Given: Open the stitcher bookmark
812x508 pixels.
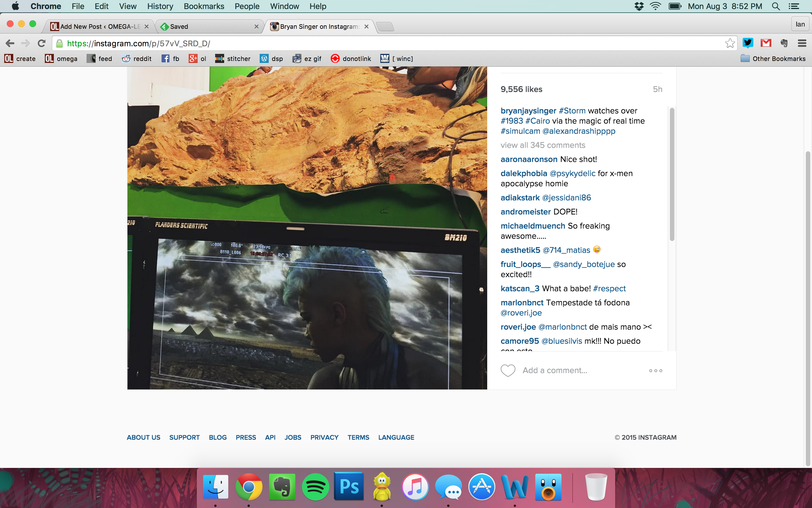Looking at the screenshot, I should coord(233,58).
